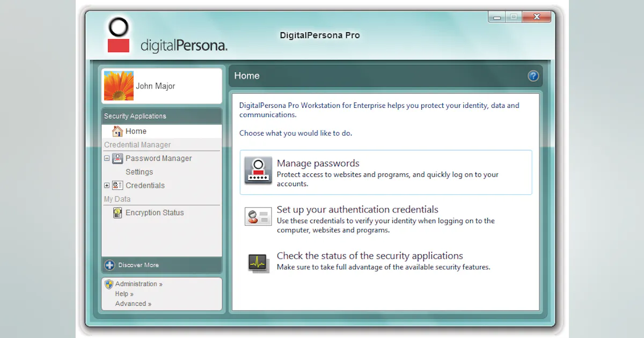Click the My Data section label
Image resolution: width=644 pixels, height=338 pixels.
pyautogui.click(x=117, y=199)
